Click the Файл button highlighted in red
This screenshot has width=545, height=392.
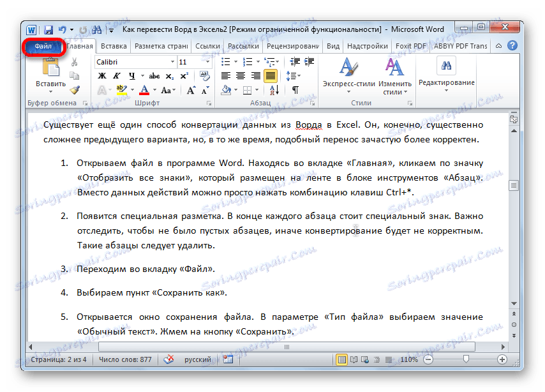[x=41, y=45]
